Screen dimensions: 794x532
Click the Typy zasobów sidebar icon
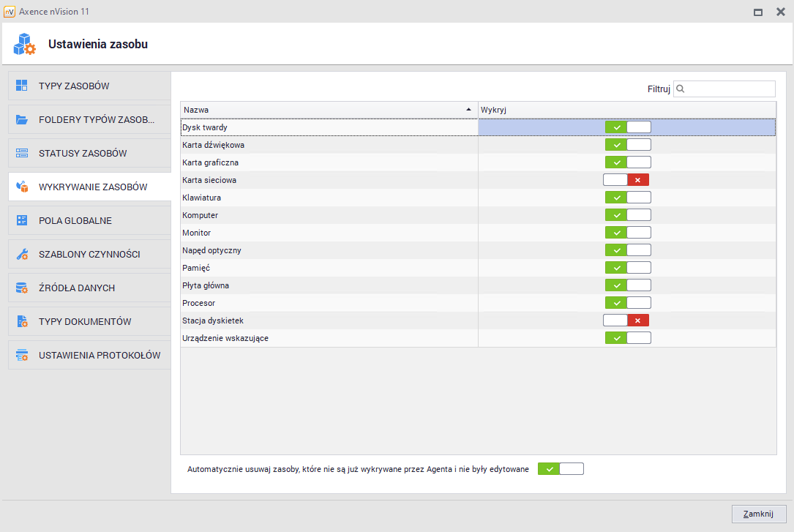click(22, 86)
